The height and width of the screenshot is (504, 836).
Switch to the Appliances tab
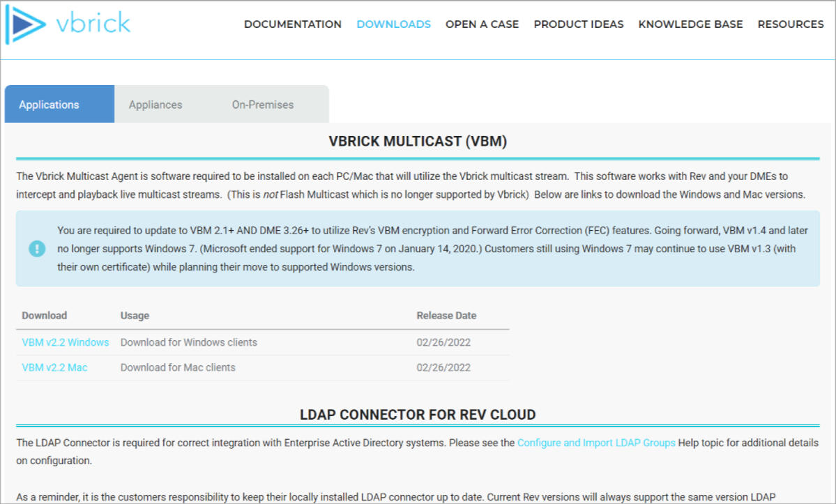click(155, 104)
